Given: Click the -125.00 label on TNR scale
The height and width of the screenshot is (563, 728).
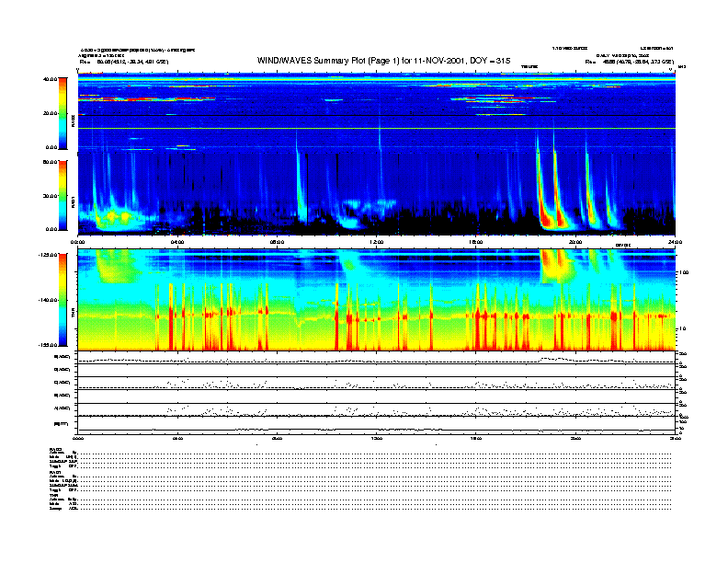Looking at the screenshot, I should point(48,255).
